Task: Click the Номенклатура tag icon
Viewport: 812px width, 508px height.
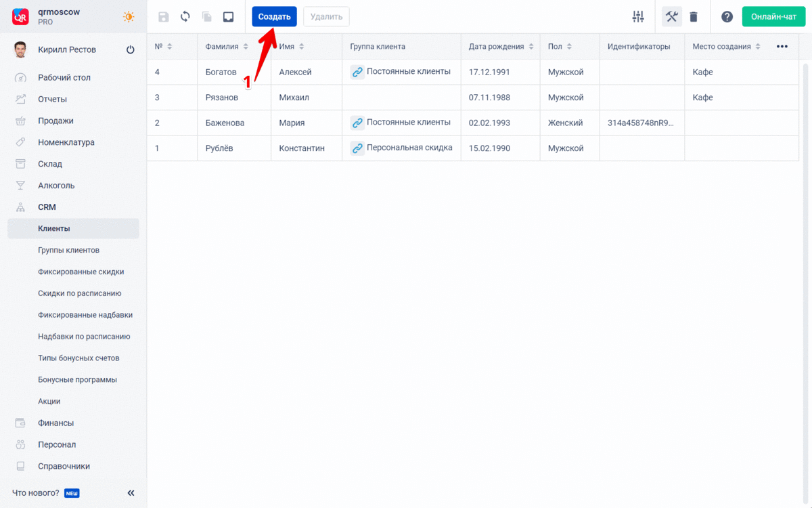Action: click(x=21, y=142)
